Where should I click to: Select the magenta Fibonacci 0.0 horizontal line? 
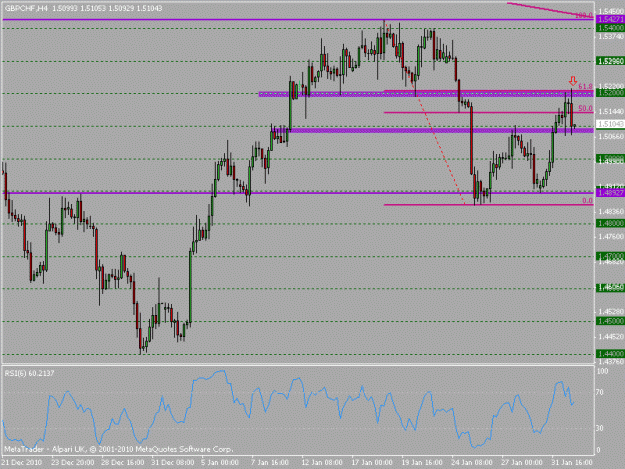coord(488,205)
